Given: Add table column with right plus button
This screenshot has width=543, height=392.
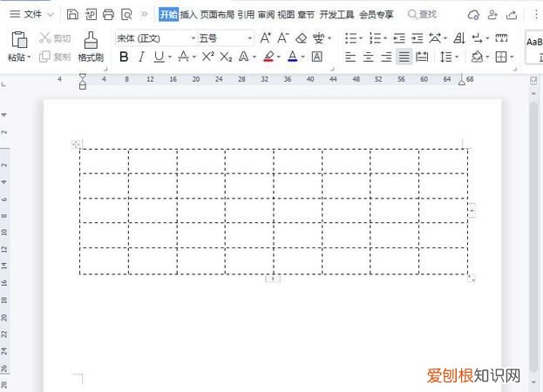Looking at the screenshot, I should click(x=472, y=210).
